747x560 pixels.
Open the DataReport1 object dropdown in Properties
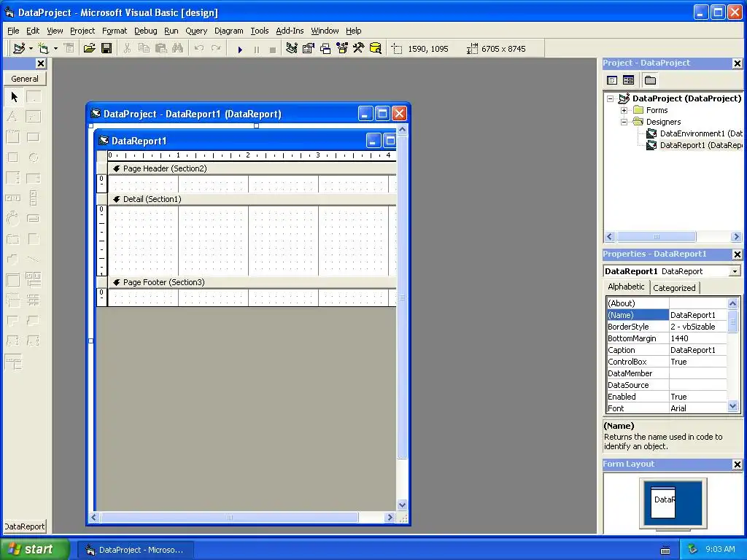pyautogui.click(x=735, y=271)
